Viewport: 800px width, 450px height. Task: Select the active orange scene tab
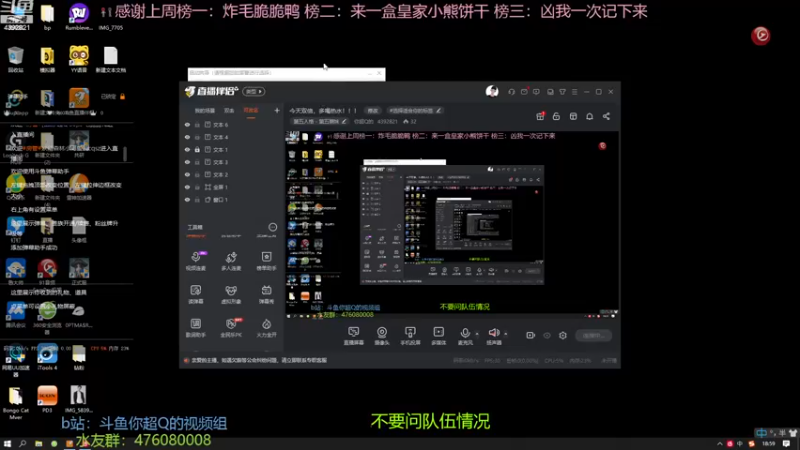(x=251, y=111)
